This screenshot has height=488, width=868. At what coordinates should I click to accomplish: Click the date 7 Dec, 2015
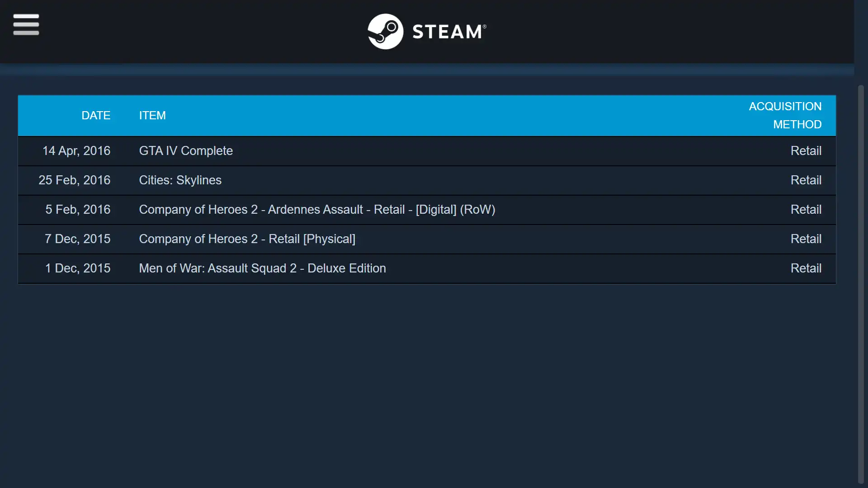(x=78, y=239)
